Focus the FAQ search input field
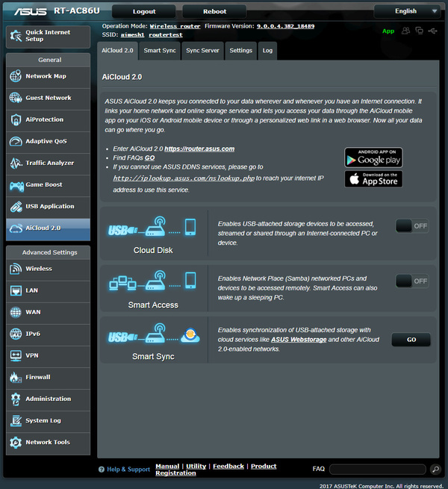This screenshot has height=489, width=448. pyautogui.click(x=378, y=469)
